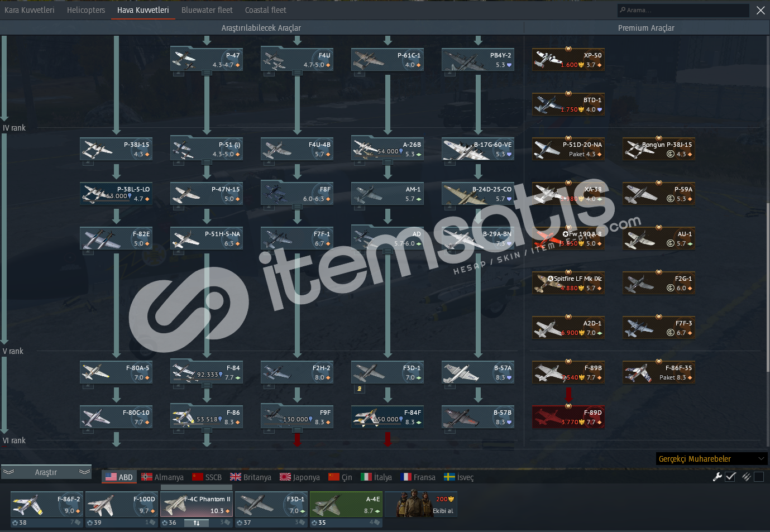Viewport: 770px width, 532px height.
Task: Click the research tree vertical scrollbar
Action: (x=768, y=287)
